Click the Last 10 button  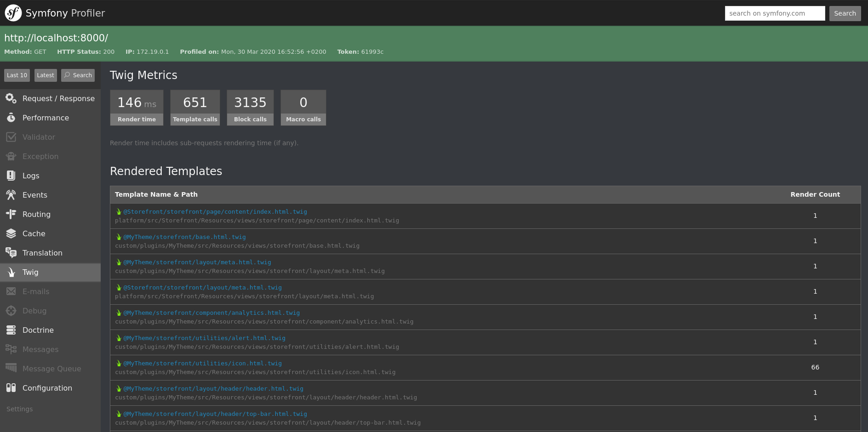click(17, 75)
